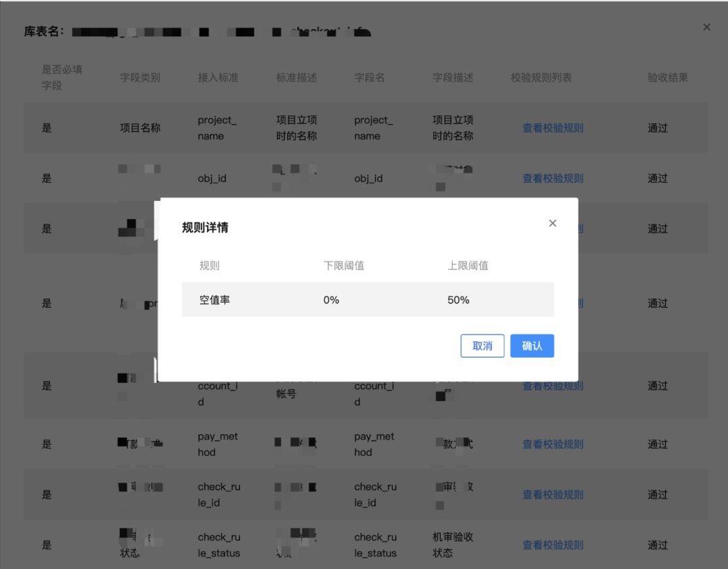Click 项目立项时的名称 in 标准描述 column
This screenshot has width=728, height=569.
point(297,127)
